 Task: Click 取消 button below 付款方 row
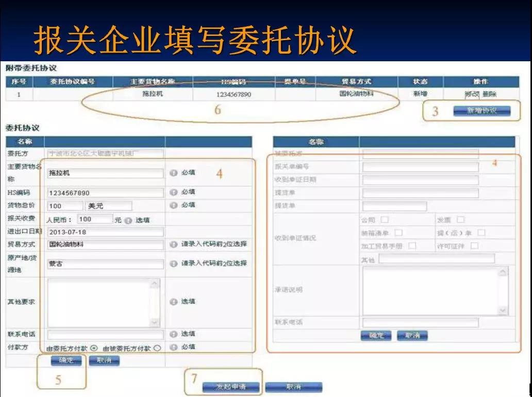104,360
